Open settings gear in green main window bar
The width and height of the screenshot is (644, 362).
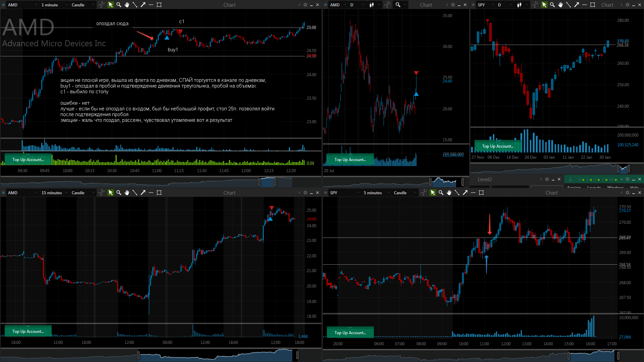(x=628, y=179)
